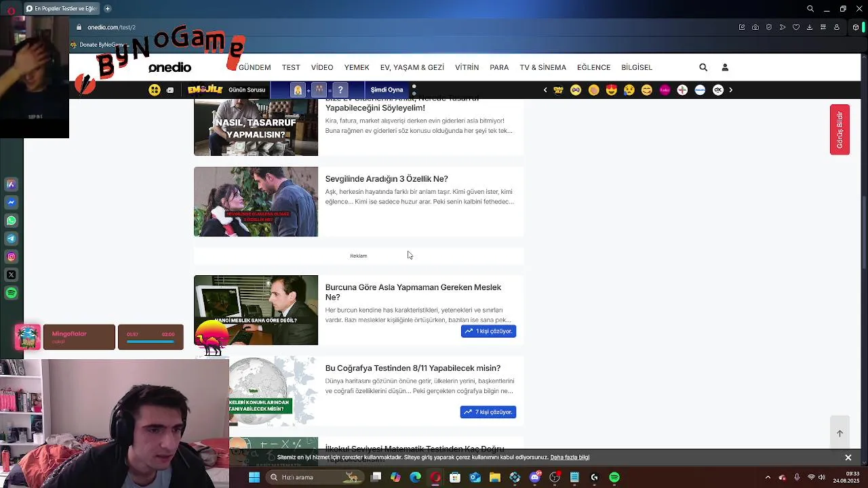Open a new browser tab with plus
The height and width of the screenshot is (488, 868).
[107, 9]
